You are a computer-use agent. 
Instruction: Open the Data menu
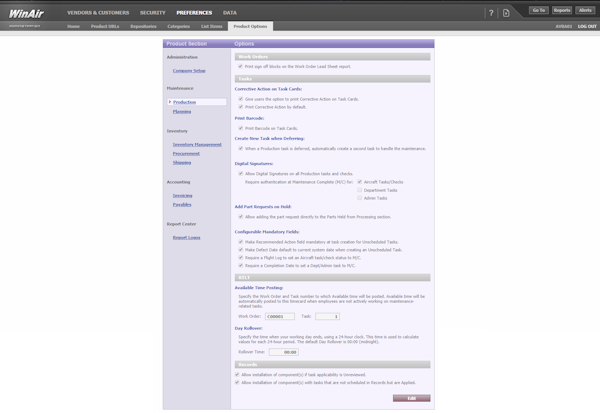click(x=230, y=13)
